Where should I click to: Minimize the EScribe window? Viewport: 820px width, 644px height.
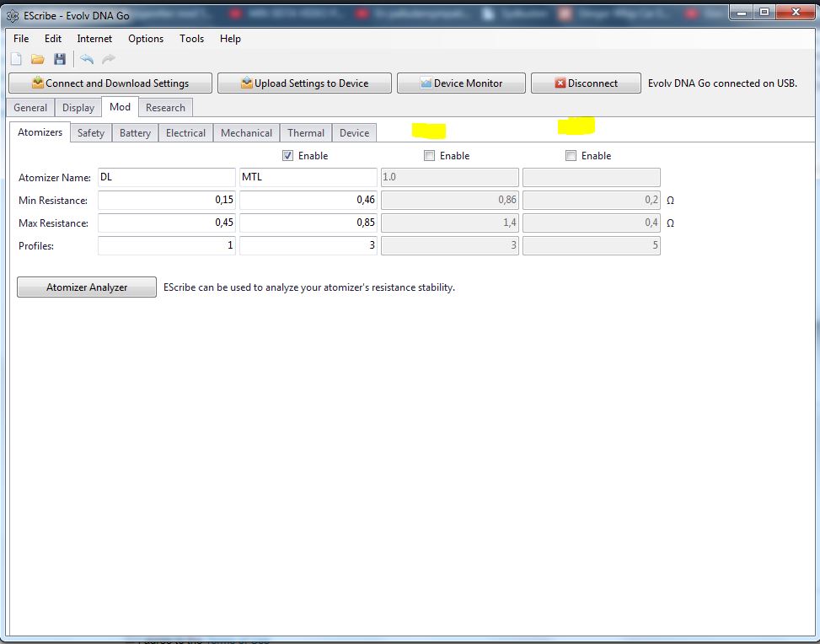click(x=741, y=12)
